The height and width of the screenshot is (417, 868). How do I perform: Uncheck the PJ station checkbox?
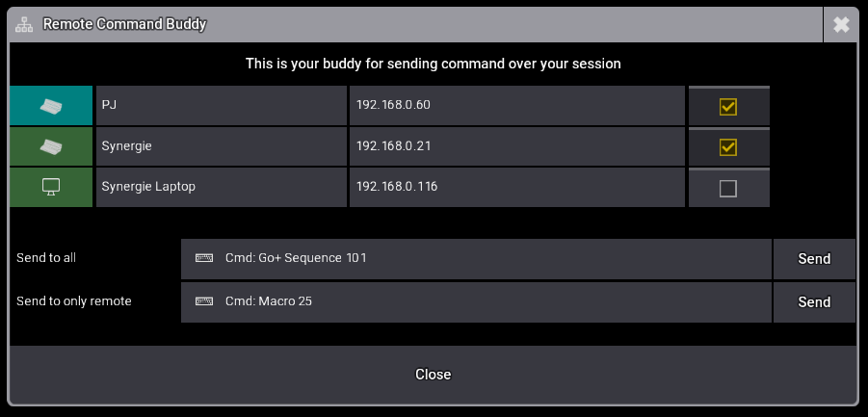(x=728, y=107)
